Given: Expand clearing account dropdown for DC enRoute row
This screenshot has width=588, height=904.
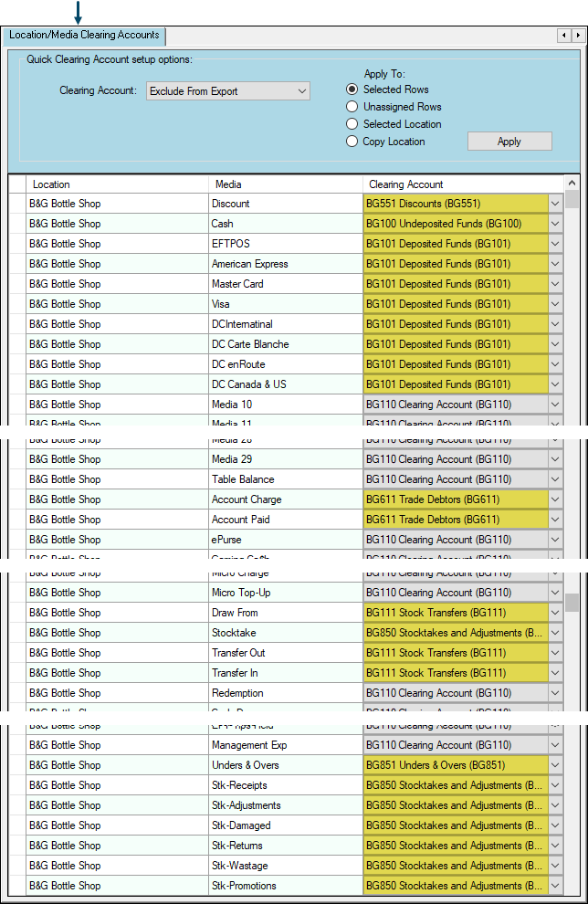Looking at the screenshot, I should tap(555, 364).
